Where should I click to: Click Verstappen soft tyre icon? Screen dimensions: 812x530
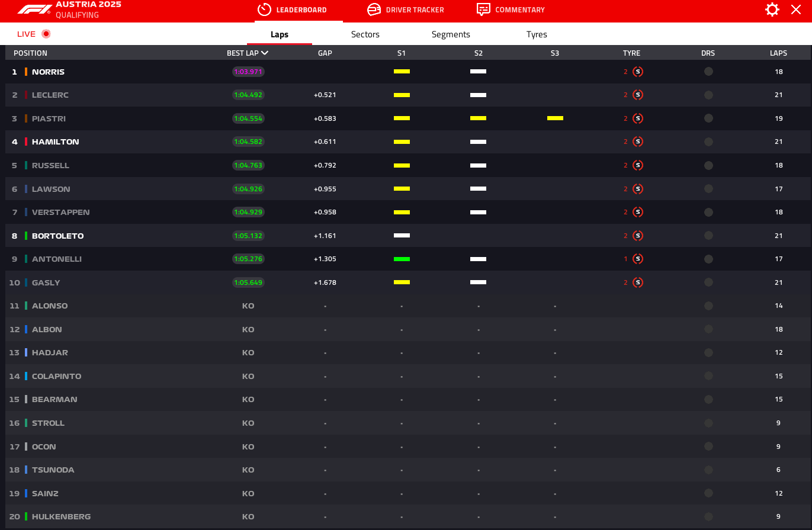point(638,212)
